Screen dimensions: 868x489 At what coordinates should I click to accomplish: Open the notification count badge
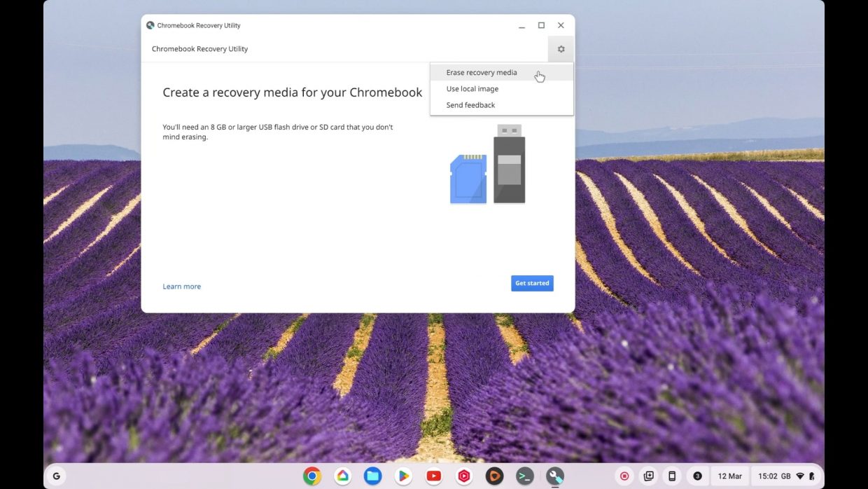click(697, 476)
